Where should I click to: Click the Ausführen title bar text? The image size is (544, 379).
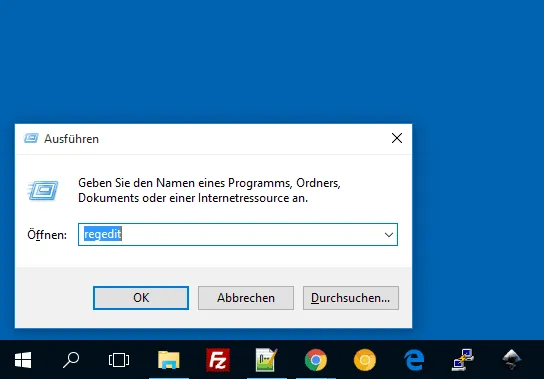71,139
